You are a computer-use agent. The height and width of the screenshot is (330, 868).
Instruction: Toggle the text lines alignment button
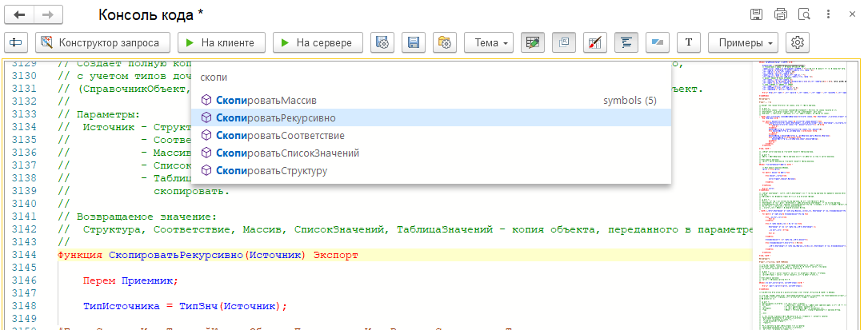(x=626, y=42)
